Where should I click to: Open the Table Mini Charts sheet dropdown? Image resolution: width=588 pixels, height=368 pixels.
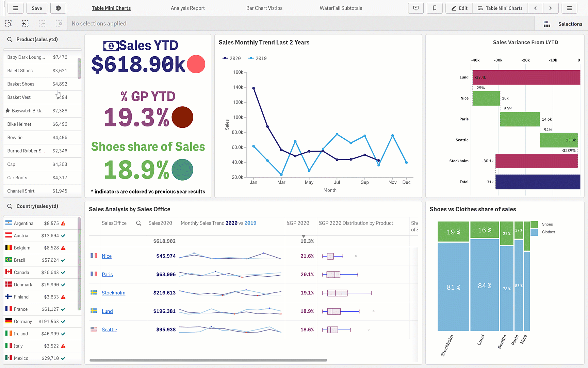click(x=500, y=8)
